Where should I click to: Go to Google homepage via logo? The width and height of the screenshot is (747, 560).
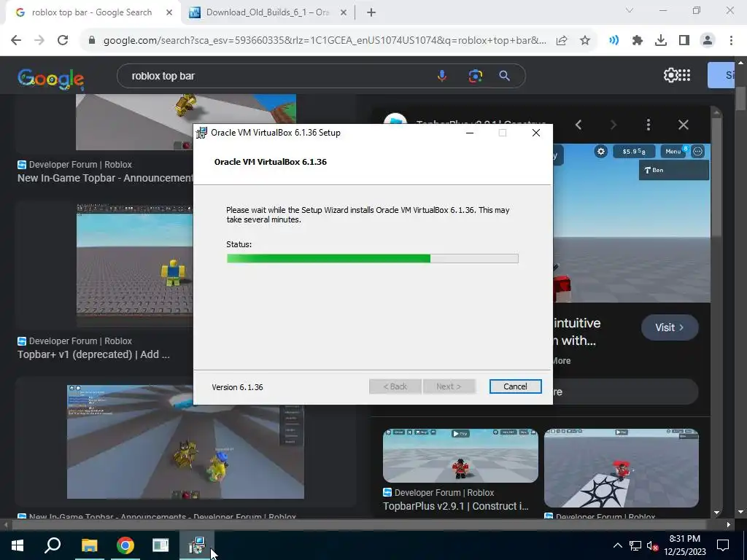click(x=51, y=78)
